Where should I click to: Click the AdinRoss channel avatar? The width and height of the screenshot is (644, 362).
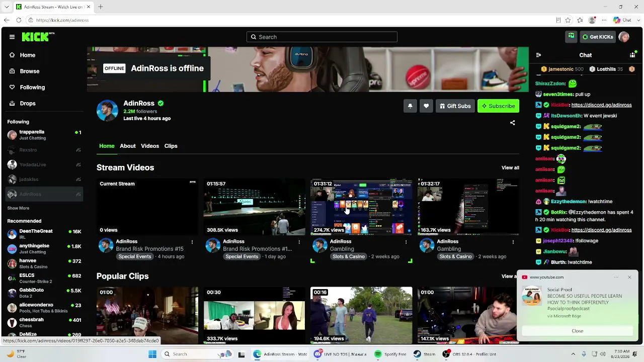tap(107, 111)
